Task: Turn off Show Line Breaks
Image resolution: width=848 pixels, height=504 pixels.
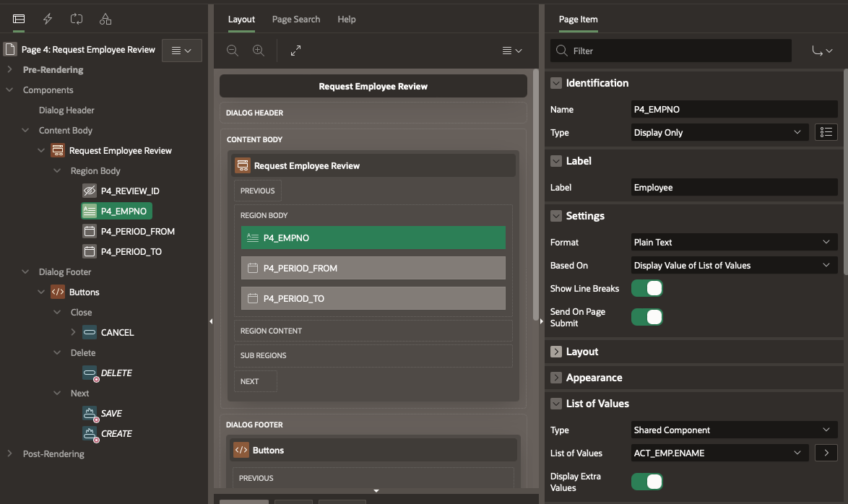Action: tap(646, 288)
